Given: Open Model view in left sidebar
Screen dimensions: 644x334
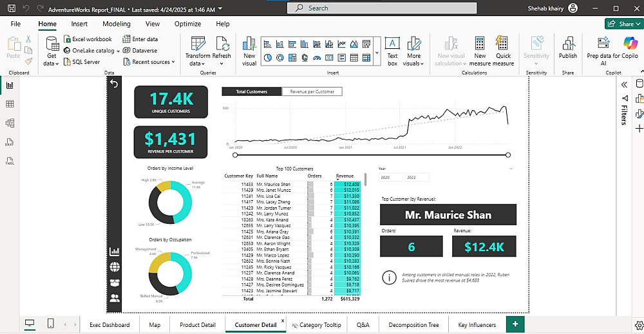Looking at the screenshot, I should pos(10,123).
